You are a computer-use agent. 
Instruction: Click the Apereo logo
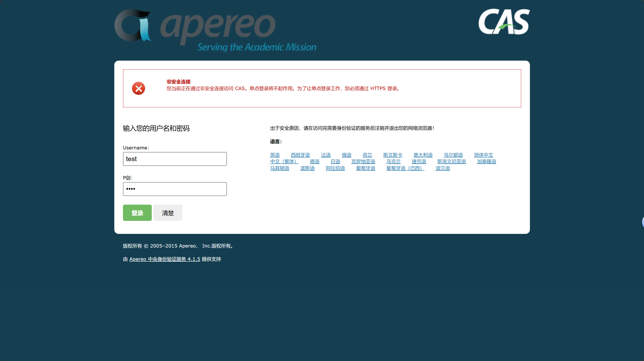tap(215, 30)
